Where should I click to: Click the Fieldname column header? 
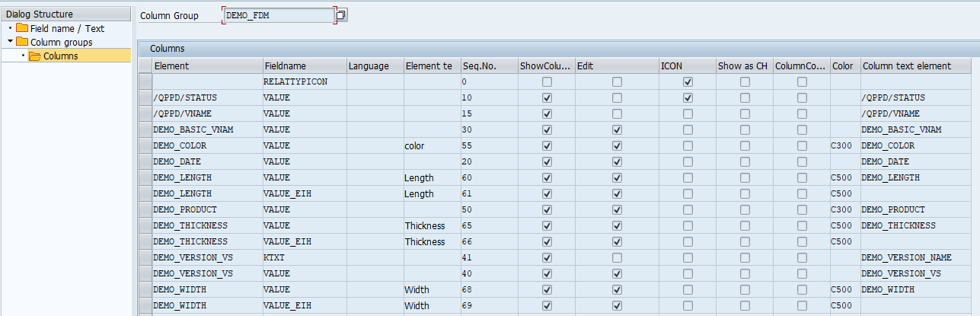pos(284,66)
